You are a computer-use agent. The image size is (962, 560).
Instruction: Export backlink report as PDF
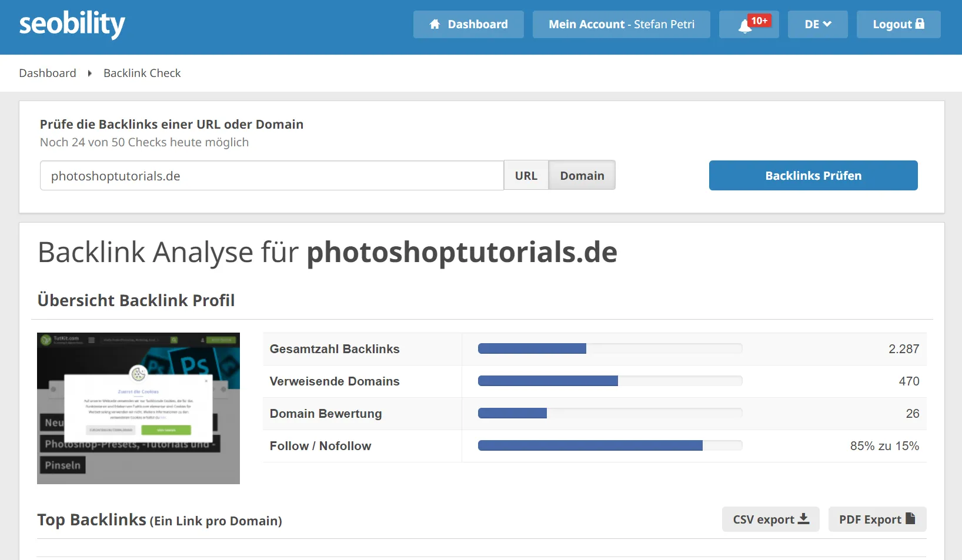[877, 519]
